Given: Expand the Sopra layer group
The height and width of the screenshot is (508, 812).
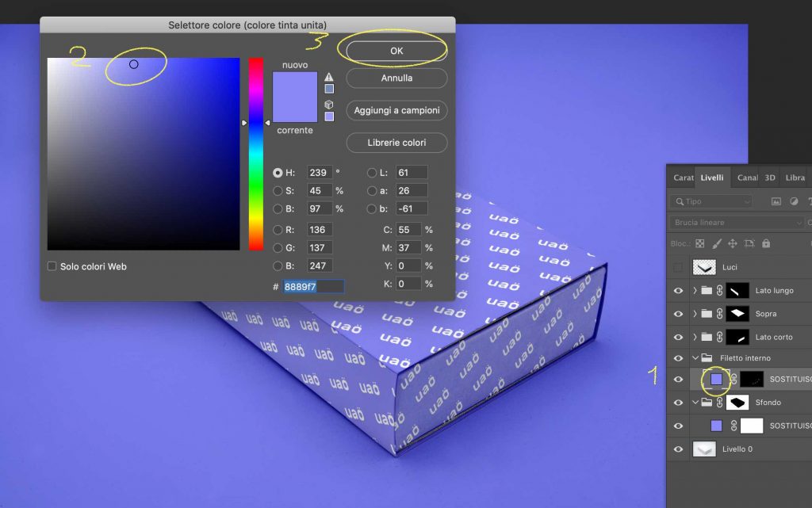Looking at the screenshot, I should coord(695,314).
